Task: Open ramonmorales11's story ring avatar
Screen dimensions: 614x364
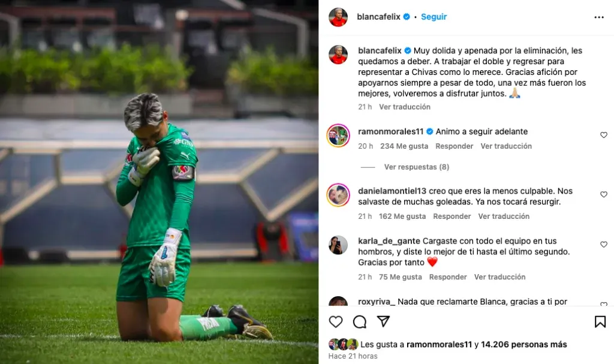Action: tap(338, 136)
